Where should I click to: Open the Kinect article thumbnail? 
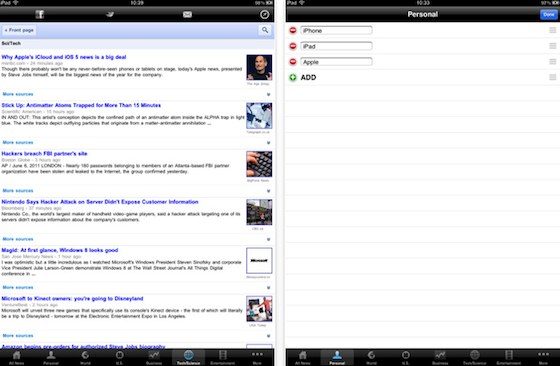click(x=259, y=309)
